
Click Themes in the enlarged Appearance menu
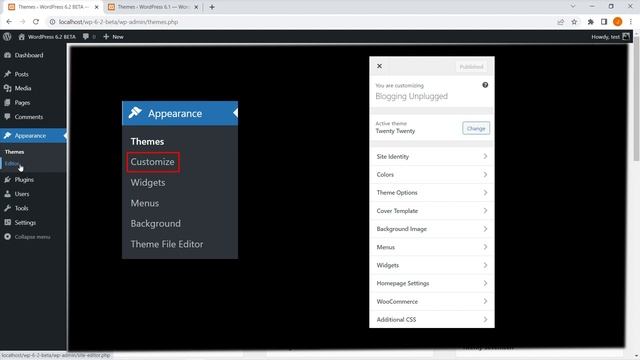pos(147,142)
